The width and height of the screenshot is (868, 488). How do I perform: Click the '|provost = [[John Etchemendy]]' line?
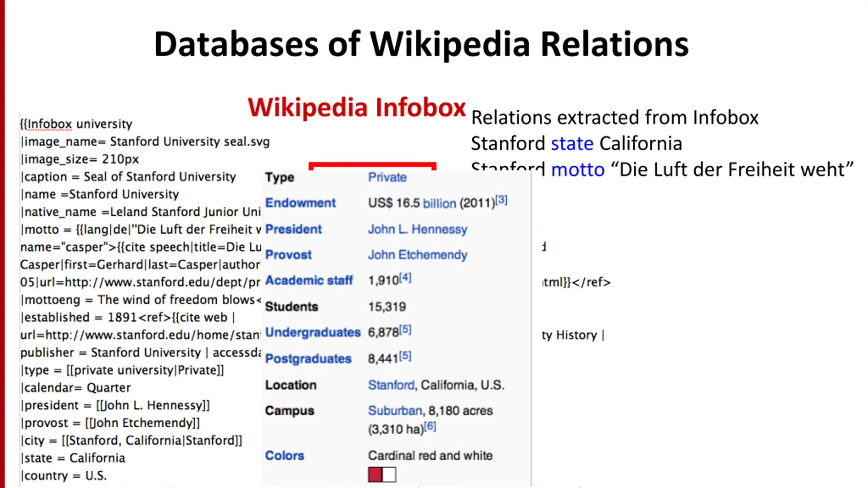[x=110, y=423]
